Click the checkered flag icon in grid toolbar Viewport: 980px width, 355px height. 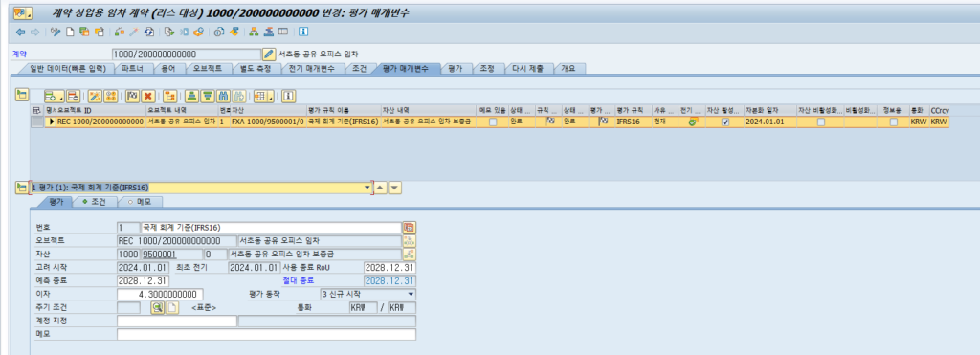point(132,96)
